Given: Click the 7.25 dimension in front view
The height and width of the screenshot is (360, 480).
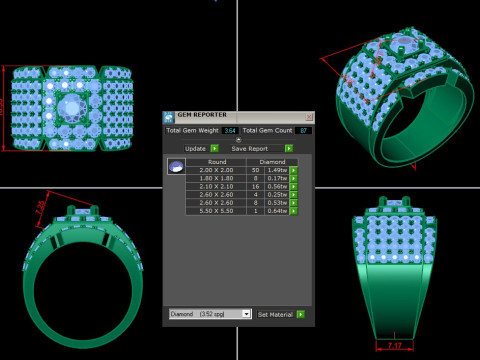Looking at the screenshot, I should (41, 208).
